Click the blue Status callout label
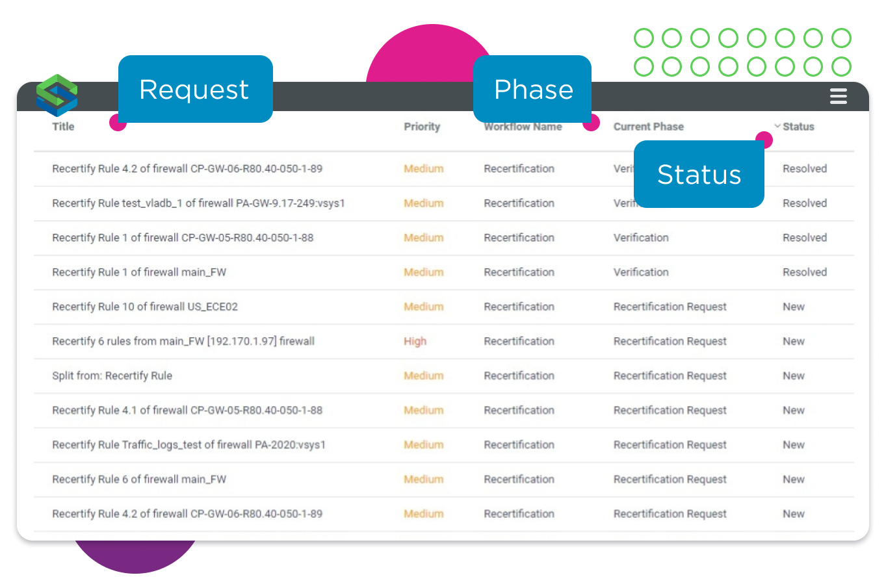 [699, 175]
